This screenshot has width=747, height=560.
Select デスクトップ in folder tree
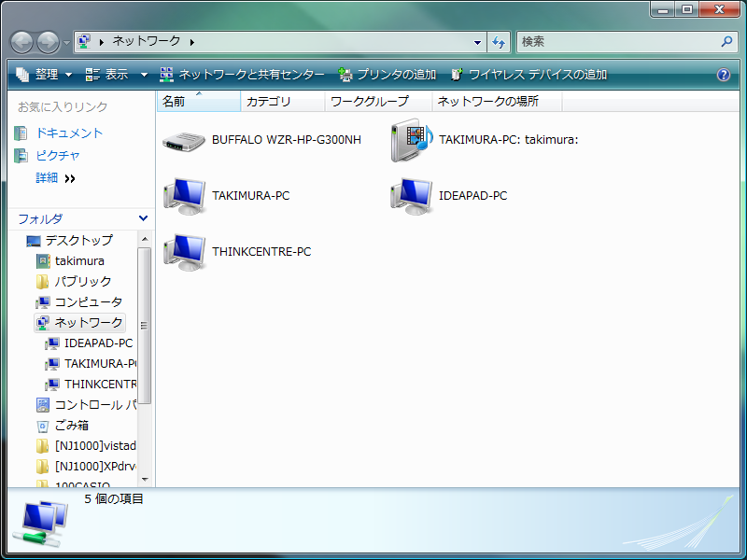[x=79, y=241]
